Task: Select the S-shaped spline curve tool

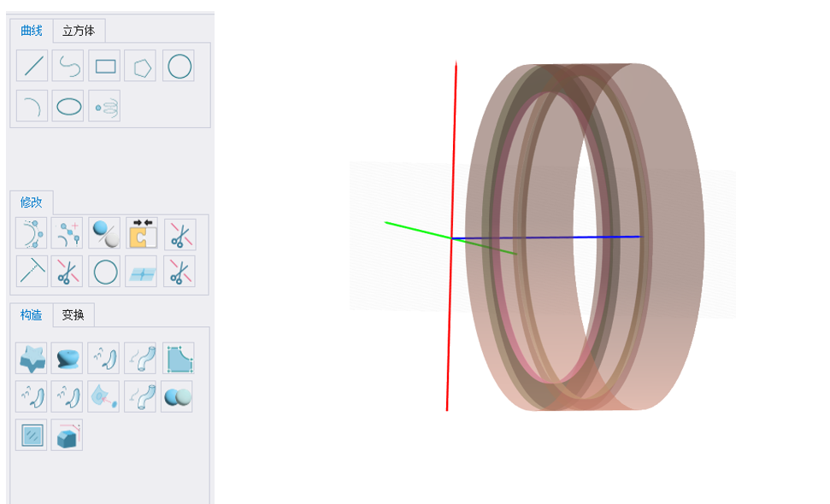Action: (x=68, y=66)
